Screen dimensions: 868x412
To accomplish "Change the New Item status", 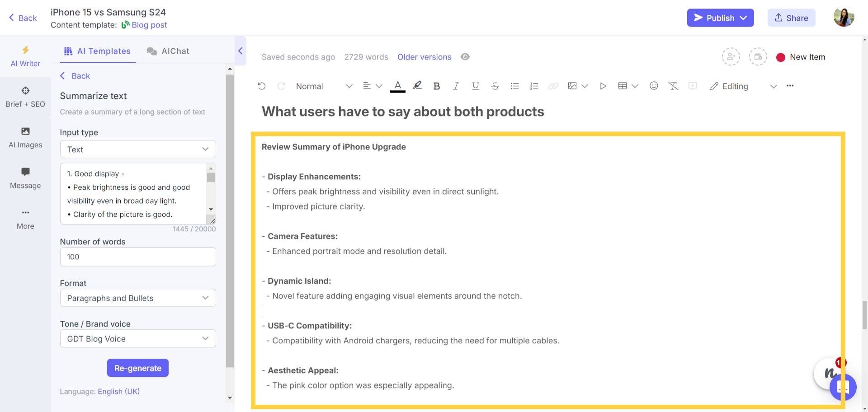I will point(801,57).
